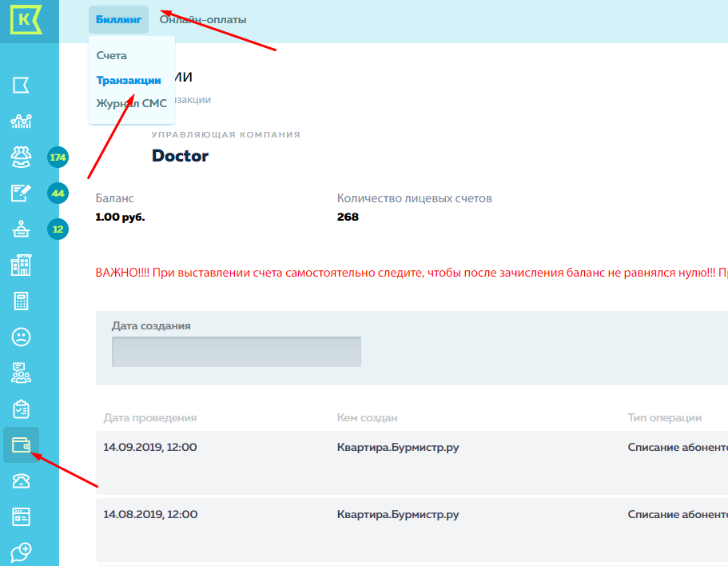Open the sad face icon
Screen dimensions: 728x566
click(21, 337)
